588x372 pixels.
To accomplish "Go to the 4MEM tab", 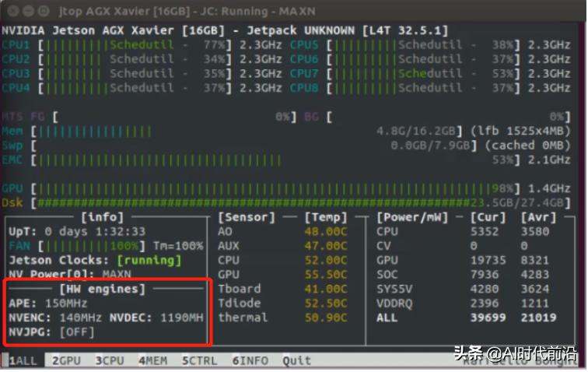I will 152,361.
